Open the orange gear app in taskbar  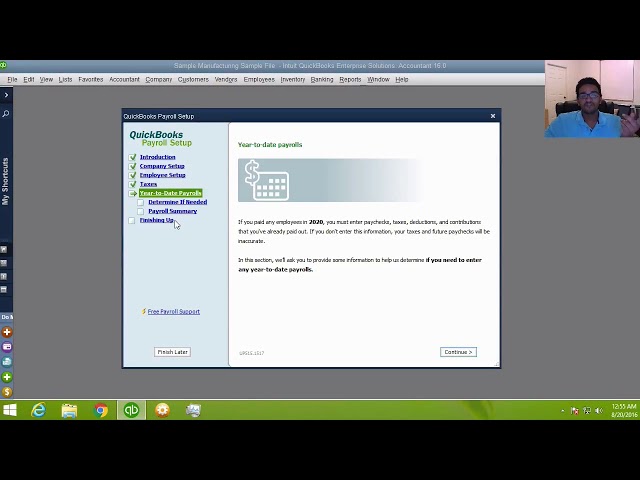pos(162,410)
